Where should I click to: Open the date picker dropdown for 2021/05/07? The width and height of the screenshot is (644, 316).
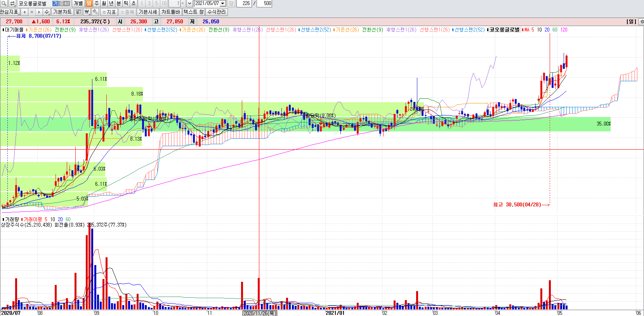tap(223, 3)
